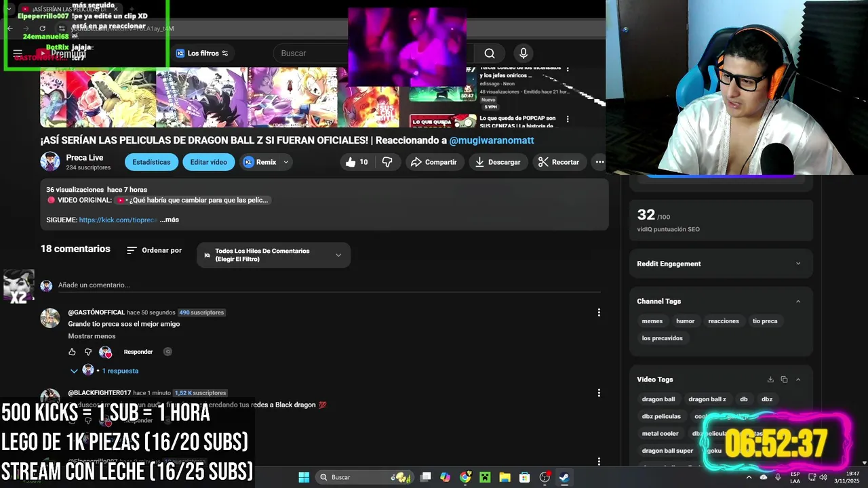Click Mostrar menos on Gastón's comment
The height and width of the screenshot is (488, 868).
tap(92, 336)
